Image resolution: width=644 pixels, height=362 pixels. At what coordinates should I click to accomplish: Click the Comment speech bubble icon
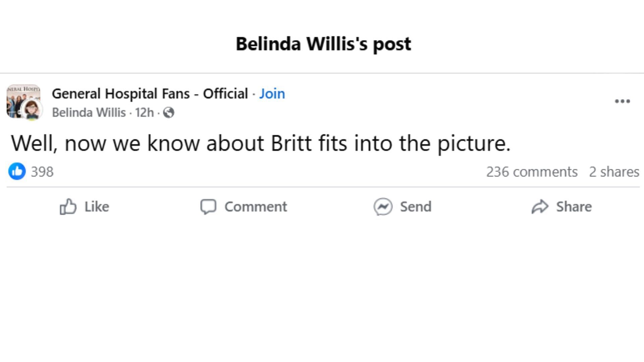(208, 206)
